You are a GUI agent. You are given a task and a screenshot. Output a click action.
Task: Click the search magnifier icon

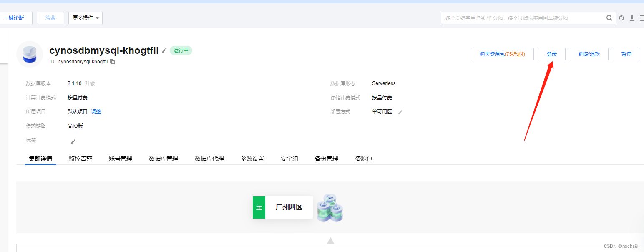[609, 18]
